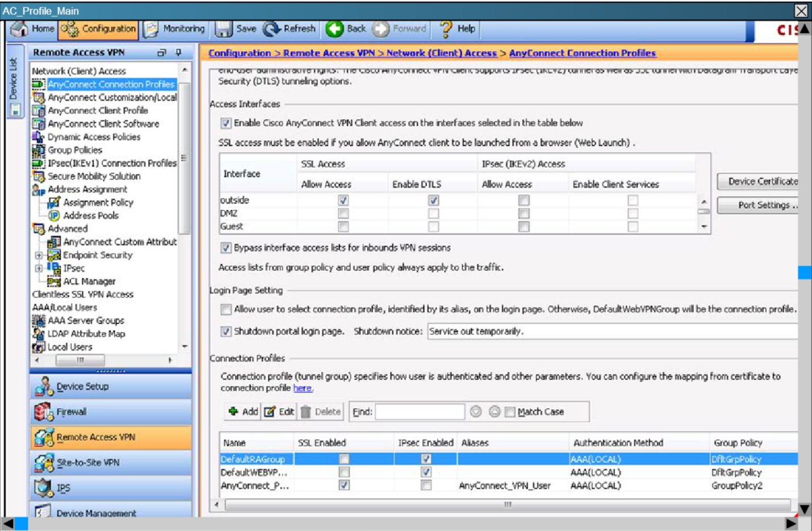Open the Site-to-Site VPN section icon

coord(44,463)
